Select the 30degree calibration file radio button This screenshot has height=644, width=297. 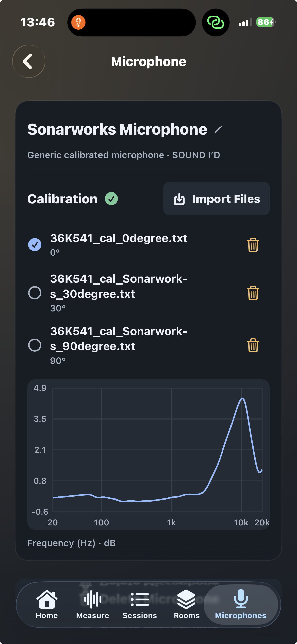(35, 293)
